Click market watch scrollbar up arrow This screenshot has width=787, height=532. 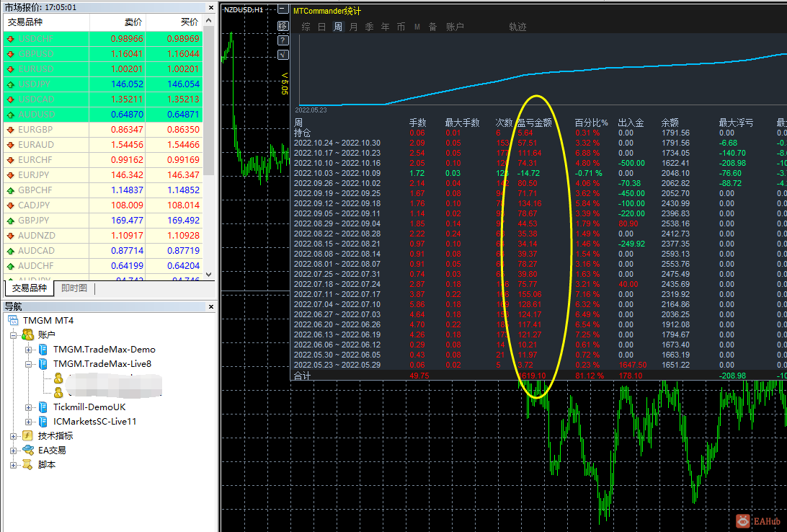point(209,21)
